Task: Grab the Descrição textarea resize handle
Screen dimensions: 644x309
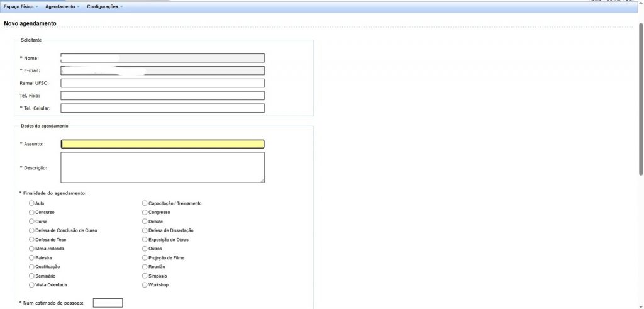Action: tap(262, 181)
